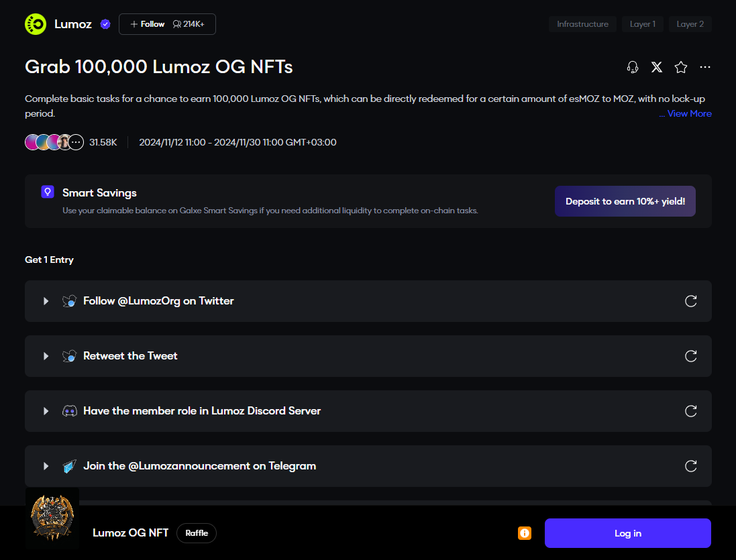The height and width of the screenshot is (560, 736).
Task: Expand the Join @Lumozannouncement Telegram task
Action: point(46,466)
